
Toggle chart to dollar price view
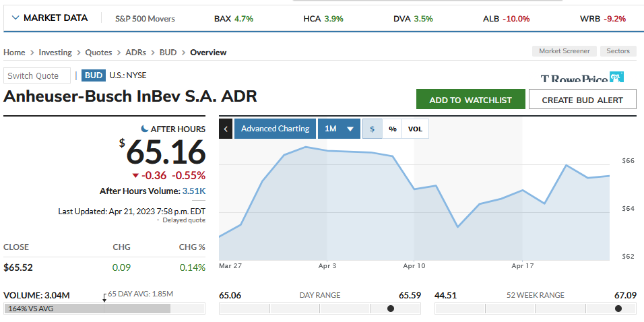(372, 129)
